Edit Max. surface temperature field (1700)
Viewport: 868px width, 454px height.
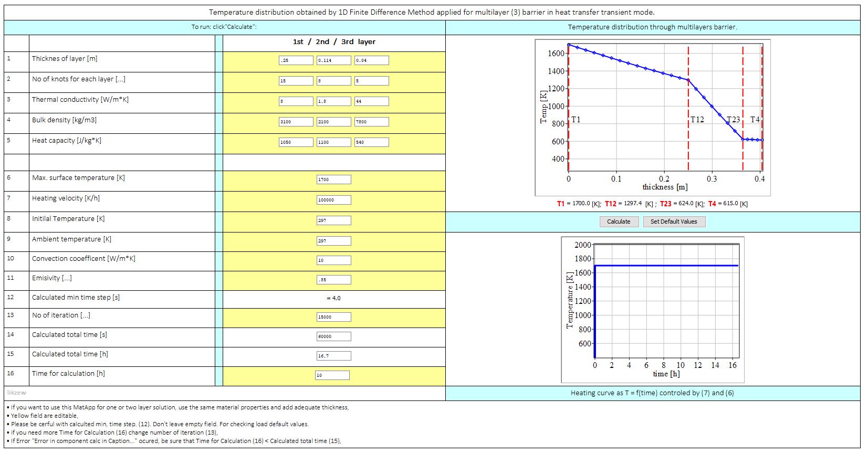tap(334, 180)
